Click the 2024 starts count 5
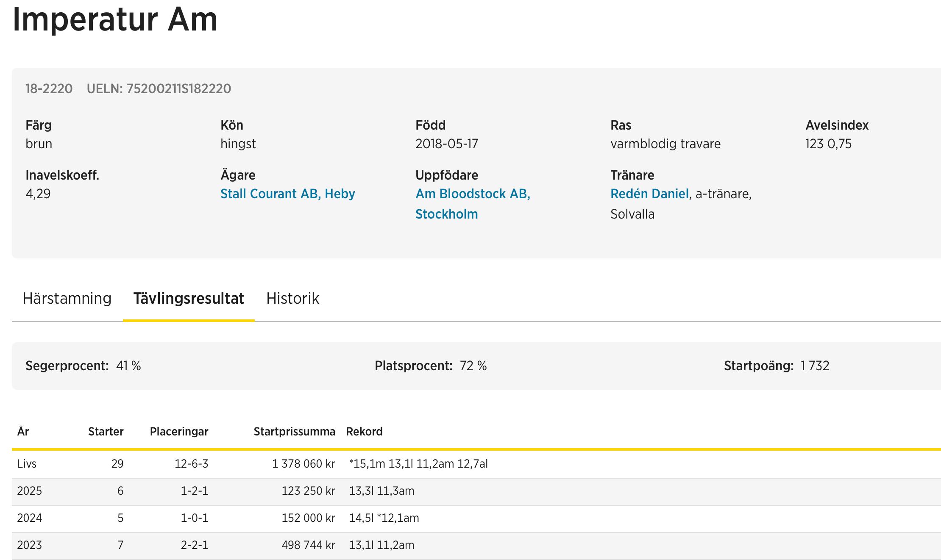The height and width of the screenshot is (560, 941). tap(120, 518)
